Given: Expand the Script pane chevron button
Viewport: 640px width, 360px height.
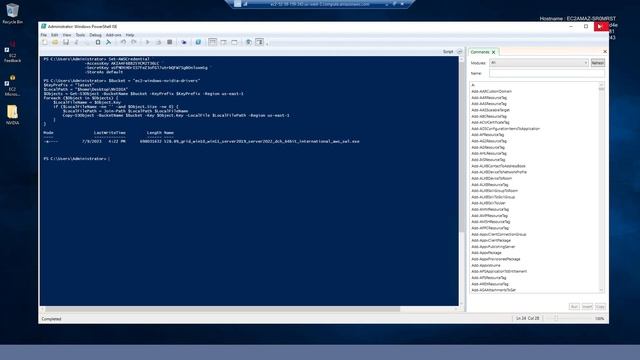Looking at the screenshot, I should tap(460, 52).
